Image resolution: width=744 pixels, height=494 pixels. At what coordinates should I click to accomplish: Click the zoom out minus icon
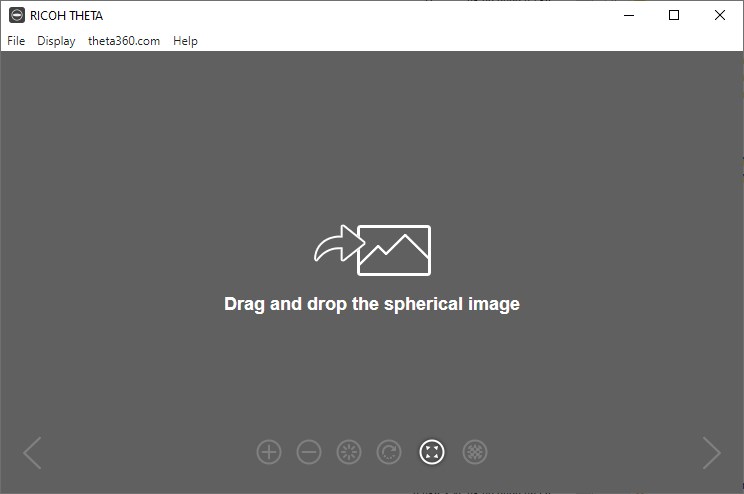[x=309, y=452]
